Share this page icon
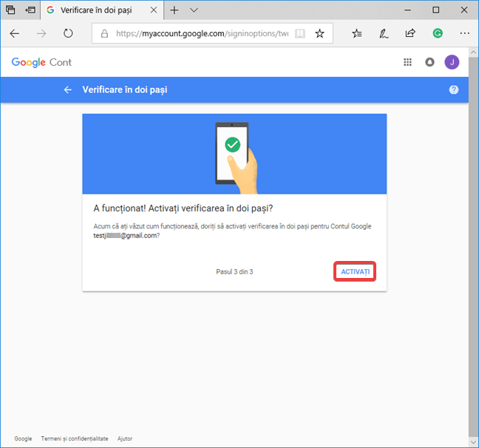Screen dimensions: 479x448 pyautogui.click(x=410, y=33)
